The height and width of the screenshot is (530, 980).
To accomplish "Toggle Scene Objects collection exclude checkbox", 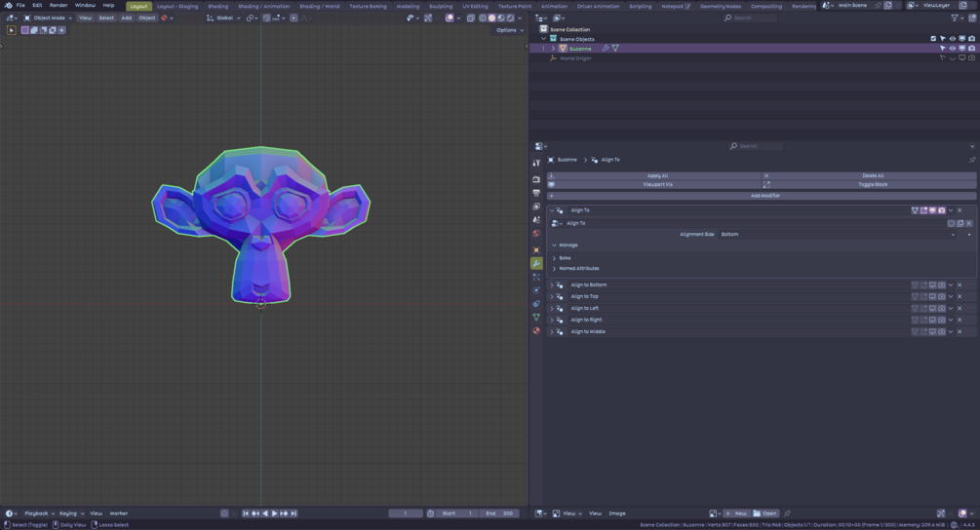I will coord(933,39).
